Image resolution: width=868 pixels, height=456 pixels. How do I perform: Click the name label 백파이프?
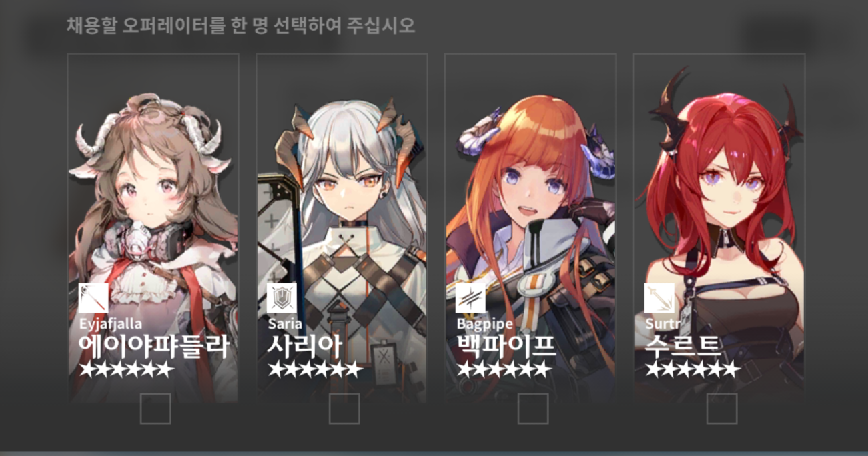(x=506, y=346)
